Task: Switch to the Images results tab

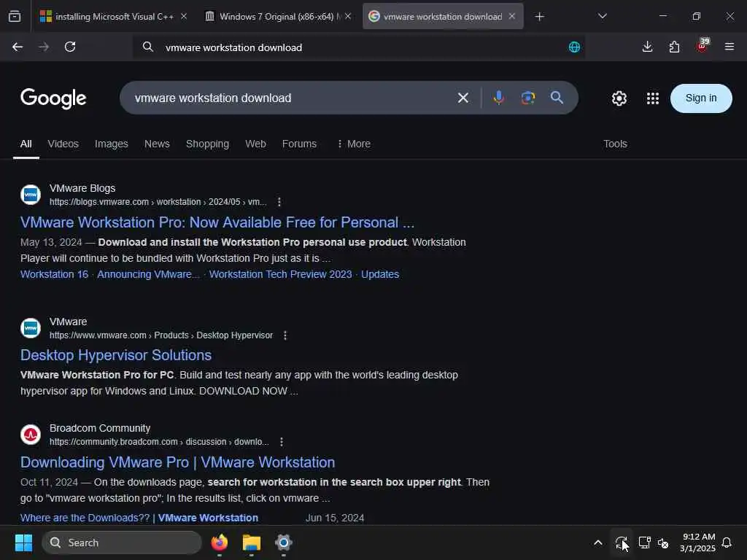Action: 112,144
